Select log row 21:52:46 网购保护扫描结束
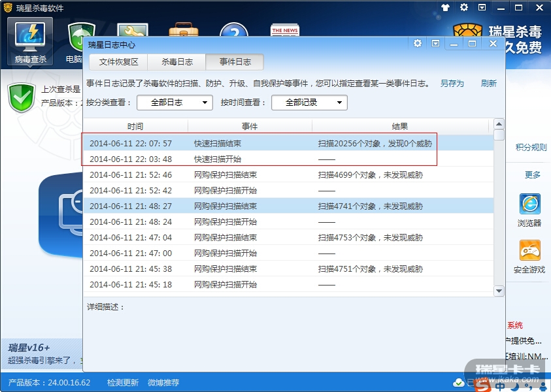551x392 pixels. (x=288, y=175)
